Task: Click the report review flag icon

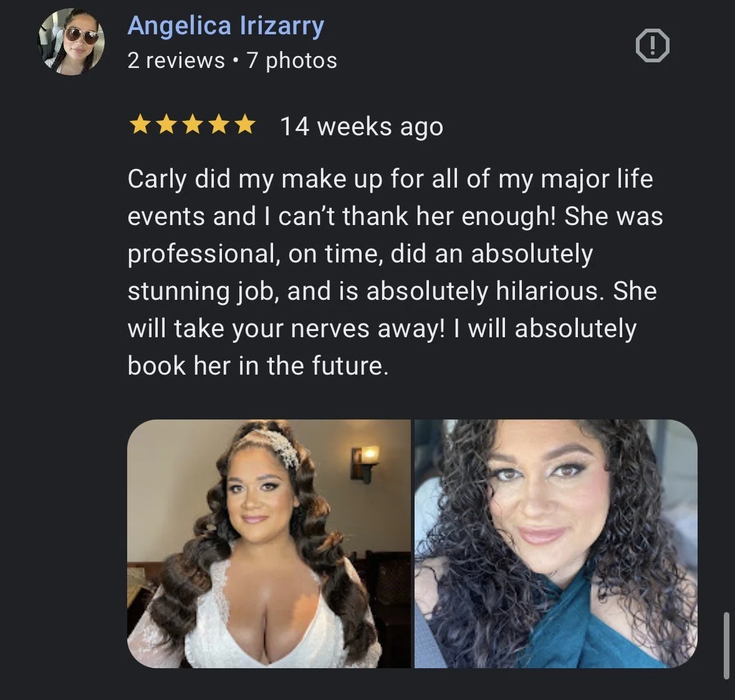Action: pos(653,46)
